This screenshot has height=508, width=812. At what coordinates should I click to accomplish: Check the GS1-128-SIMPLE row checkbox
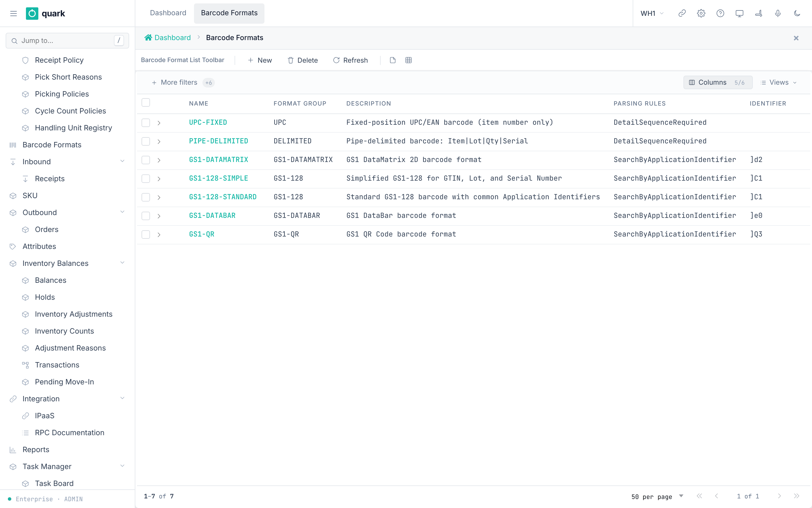tap(145, 179)
